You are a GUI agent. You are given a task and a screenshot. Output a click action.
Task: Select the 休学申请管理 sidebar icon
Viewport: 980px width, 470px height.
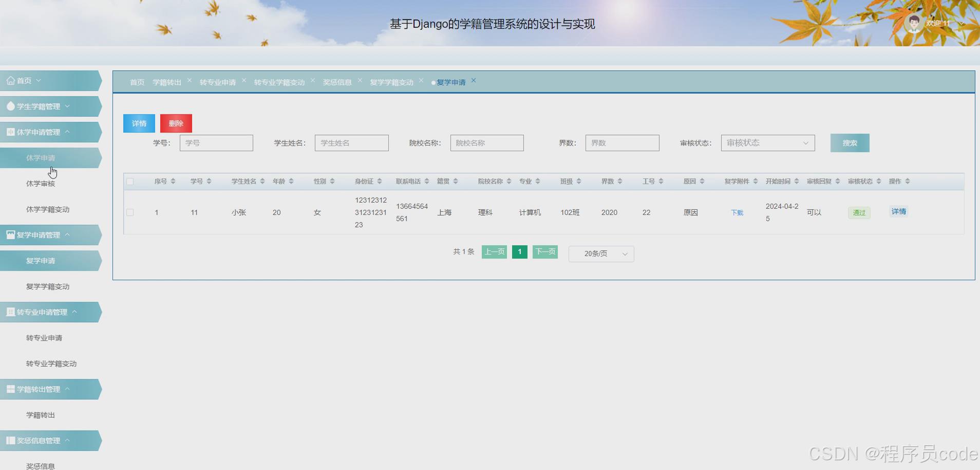pyautogui.click(x=10, y=132)
